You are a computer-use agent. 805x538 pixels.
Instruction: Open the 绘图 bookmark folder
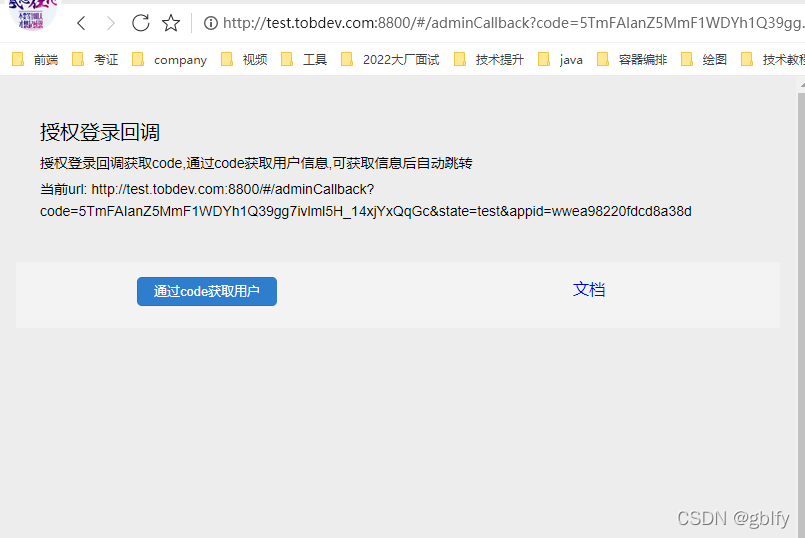pos(704,60)
